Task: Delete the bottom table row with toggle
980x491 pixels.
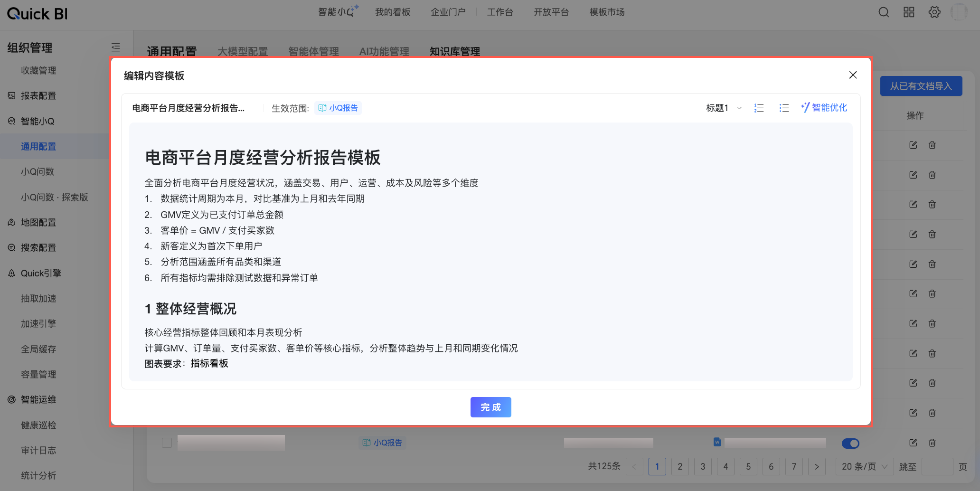Action: tap(932, 443)
